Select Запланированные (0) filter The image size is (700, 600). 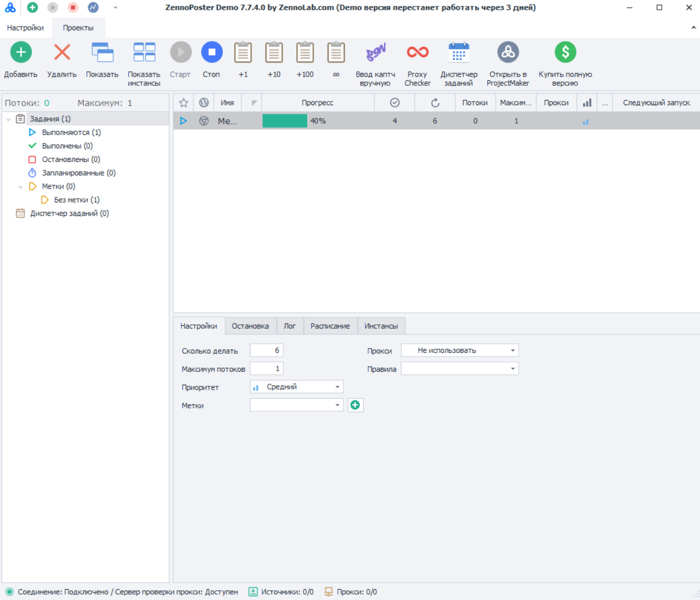click(79, 173)
